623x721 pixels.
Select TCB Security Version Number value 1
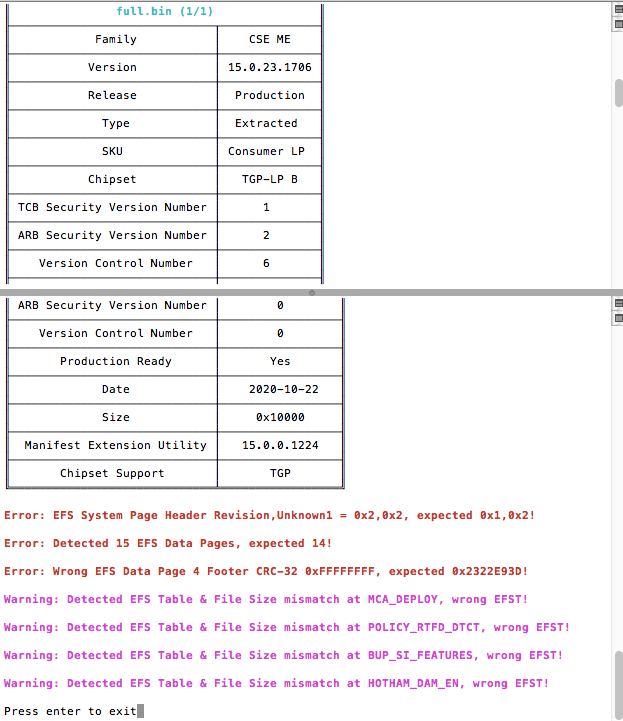(x=266, y=207)
